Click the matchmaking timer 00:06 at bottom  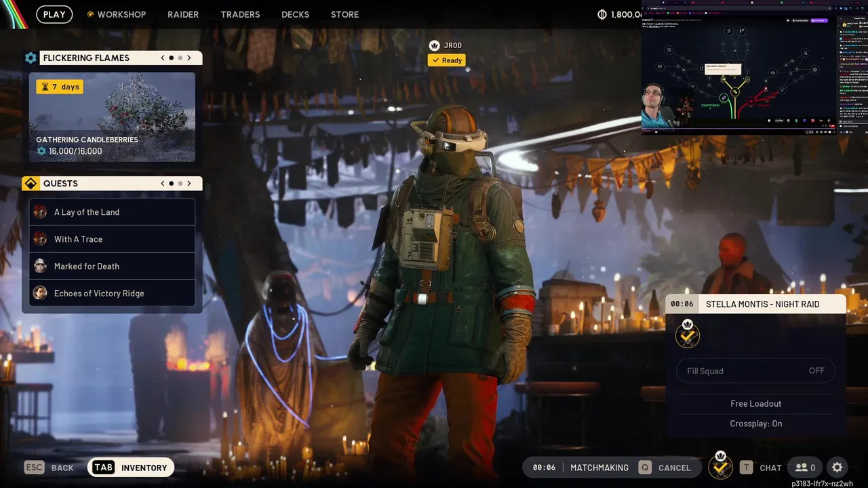tap(544, 468)
